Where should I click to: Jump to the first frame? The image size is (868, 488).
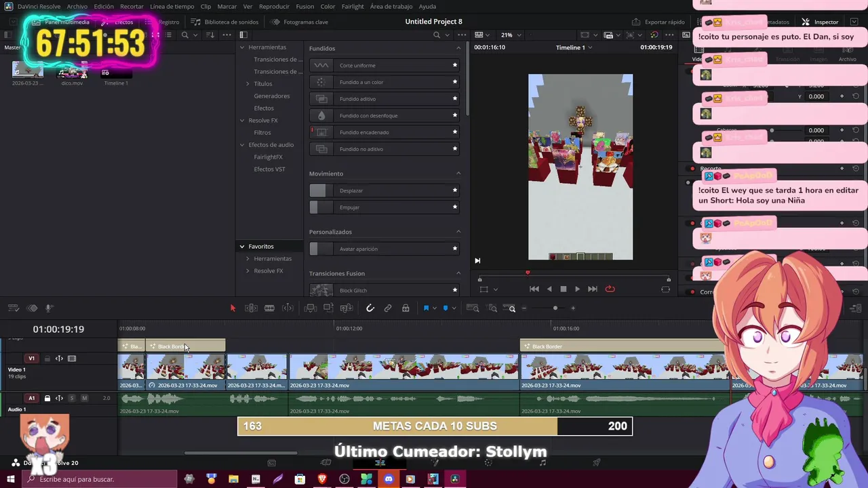(534, 289)
